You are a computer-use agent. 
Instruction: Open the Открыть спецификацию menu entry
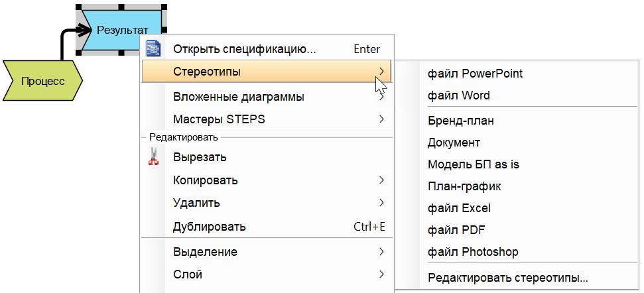click(x=244, y=49)
